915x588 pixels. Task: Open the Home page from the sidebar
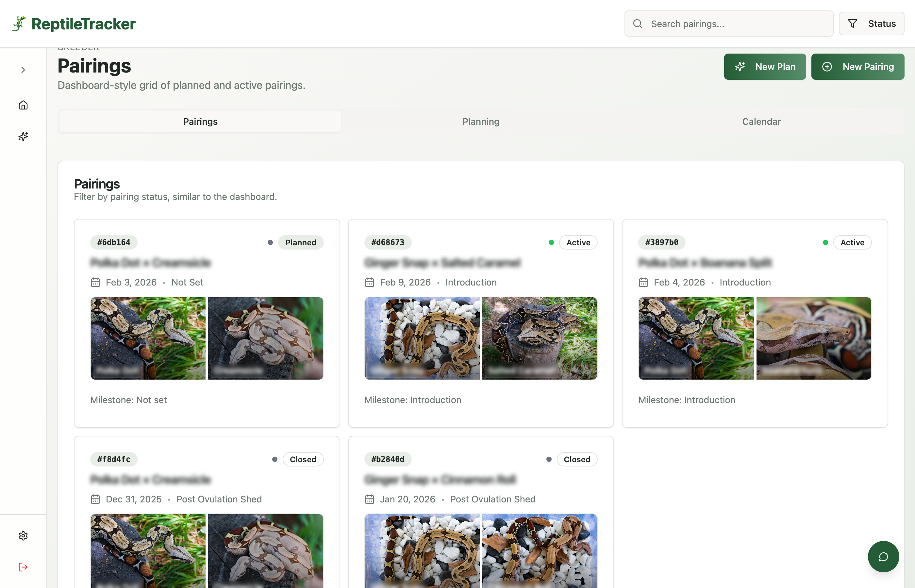23,105
